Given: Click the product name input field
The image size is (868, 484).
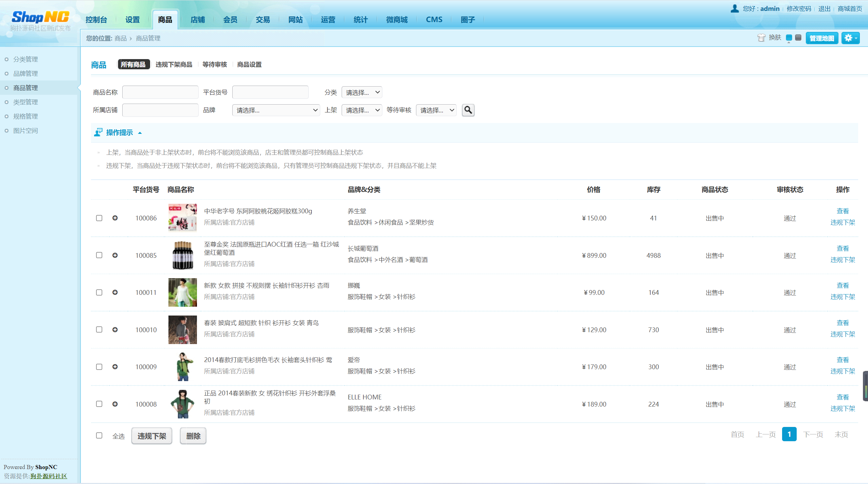Looking at the screenshot, I should pos(160,92).
